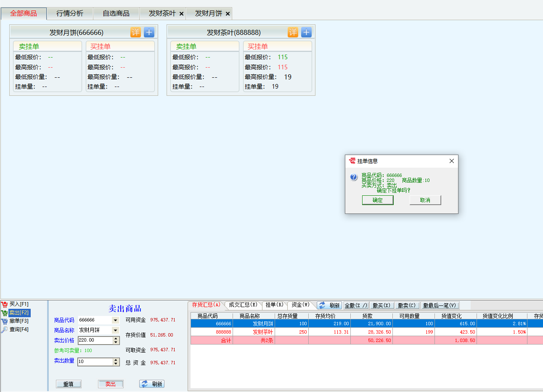Click 存货均价 column header
543x392 pixels.
(x=329, y=316)
